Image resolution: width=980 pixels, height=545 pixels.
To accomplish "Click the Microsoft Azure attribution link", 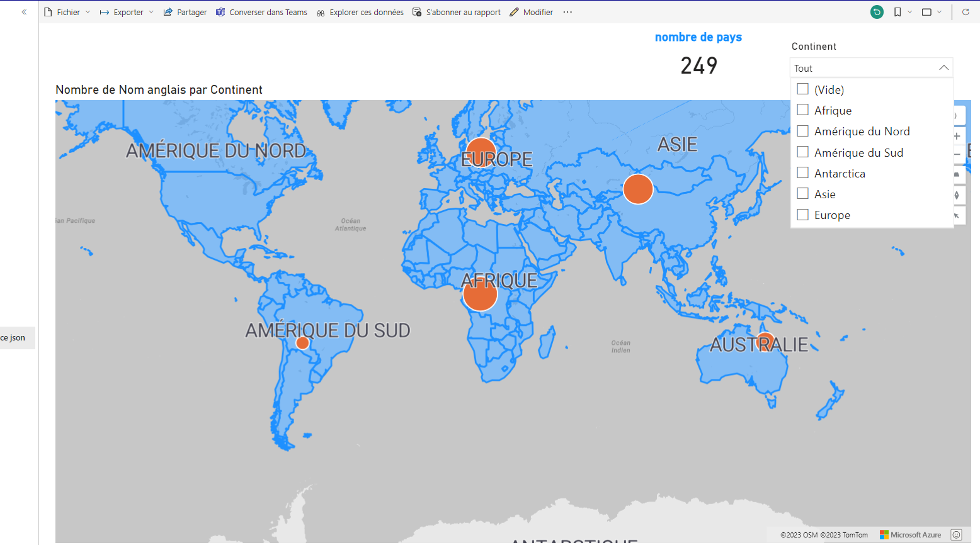I will [911, 534].
